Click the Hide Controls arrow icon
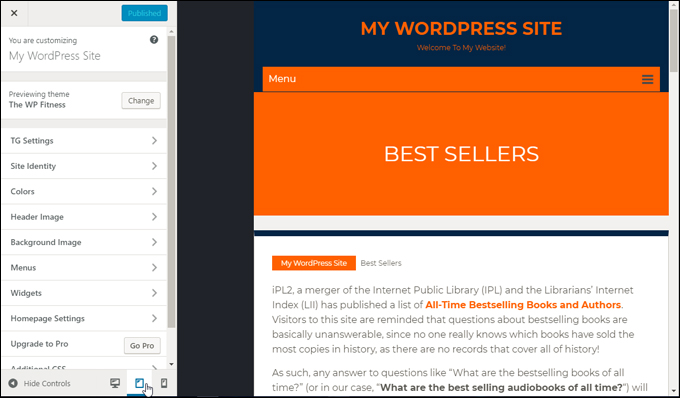 [x=13, y=383]
